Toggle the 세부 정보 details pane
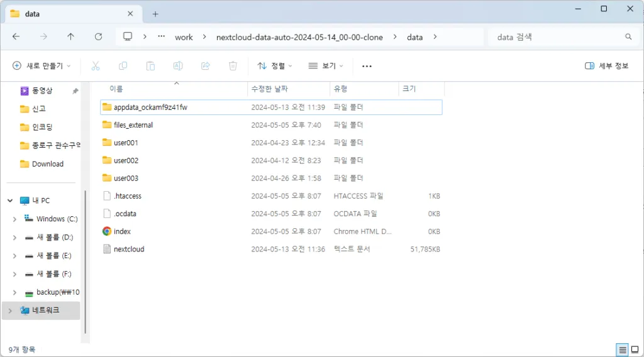 tap(607, 65)
